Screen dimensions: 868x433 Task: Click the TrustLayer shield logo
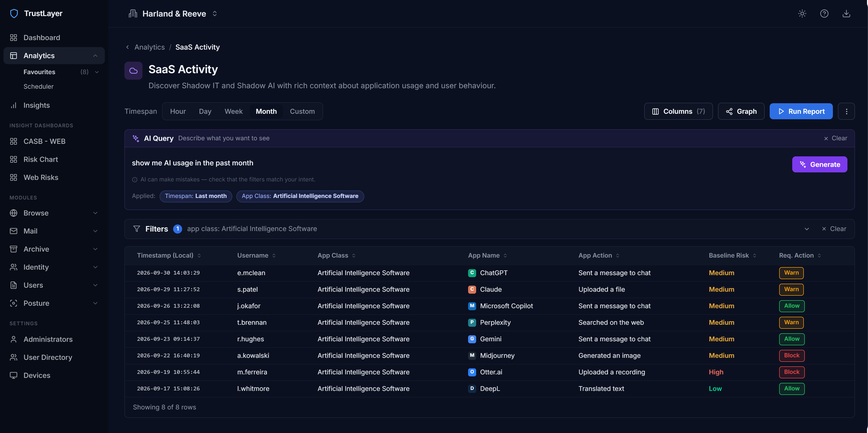14,14
